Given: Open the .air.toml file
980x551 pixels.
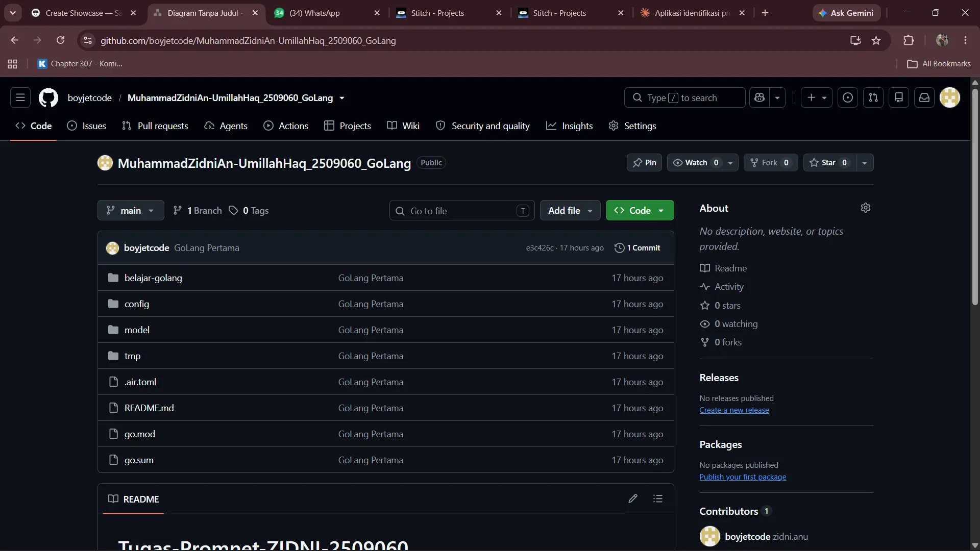Looking at the screenshot, I should coord(140,382).
